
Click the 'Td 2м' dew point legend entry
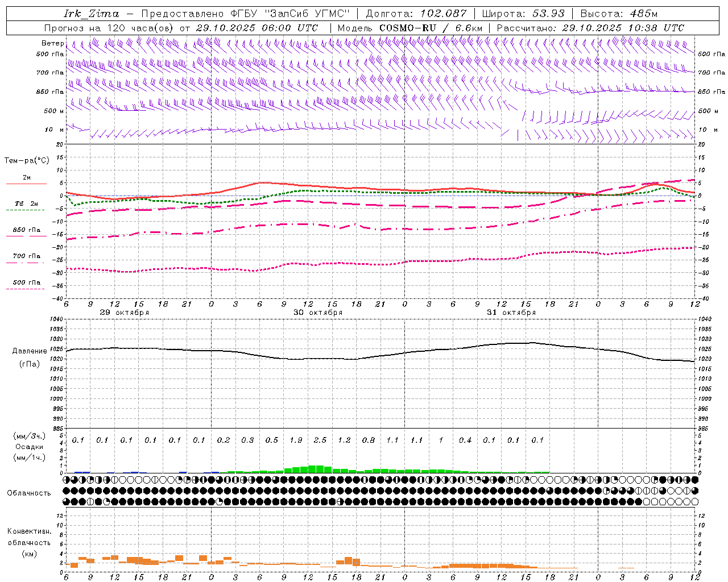tap(26, 203)
